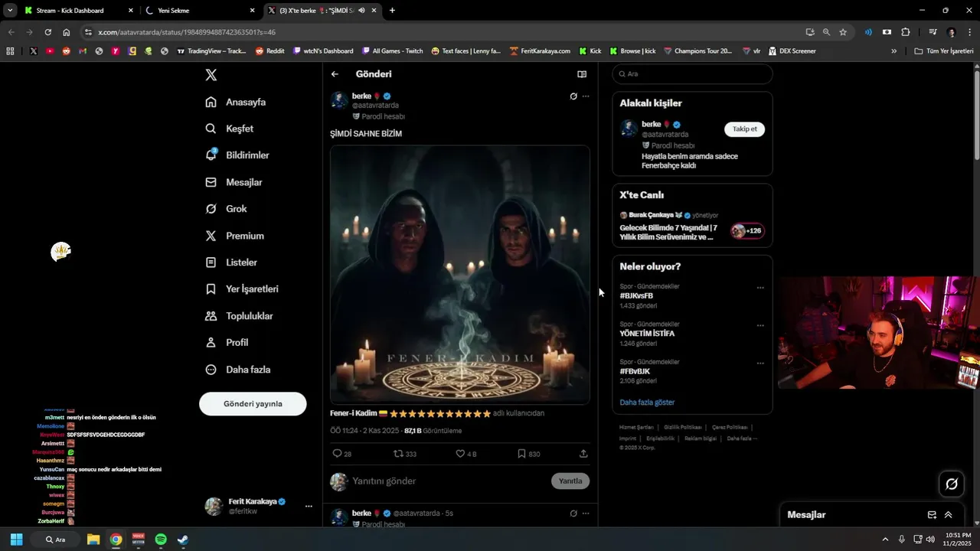This screenshot has height=551, width=980.
Task: Click Daha fazla göster under trends
Action: 647,403
